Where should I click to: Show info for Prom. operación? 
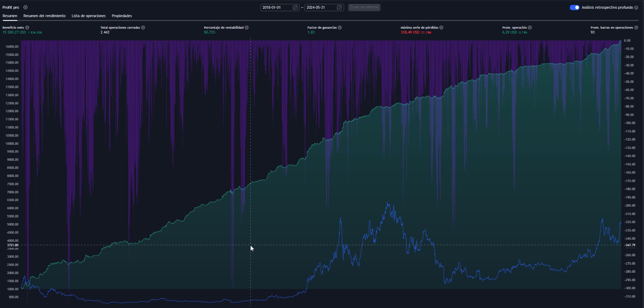(x=530, y=28)
